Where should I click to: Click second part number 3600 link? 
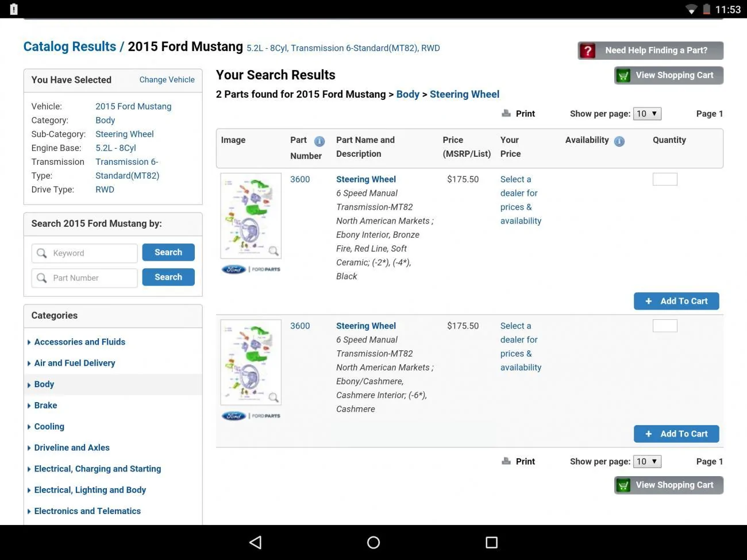[300, 326]
